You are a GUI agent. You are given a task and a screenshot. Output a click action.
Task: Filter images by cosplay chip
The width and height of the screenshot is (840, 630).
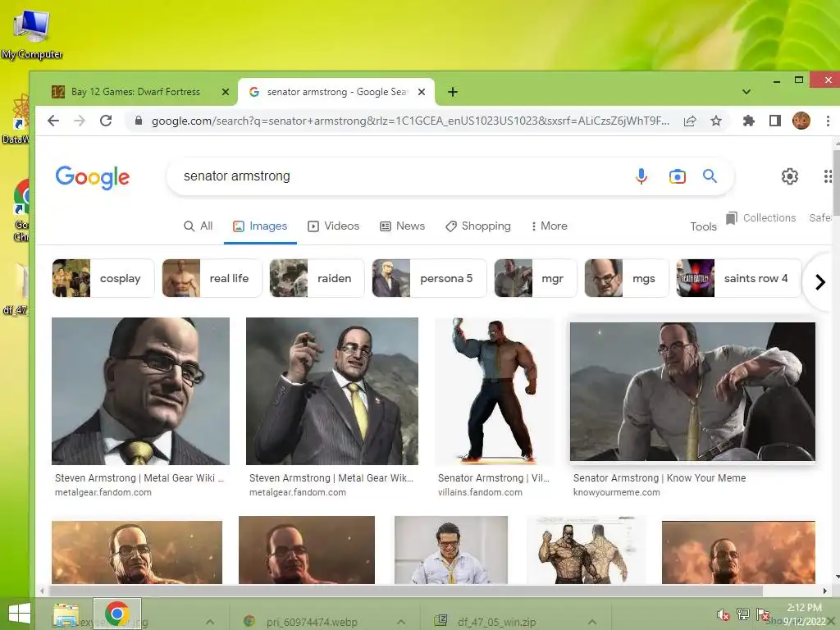click(x=103, y=278)
